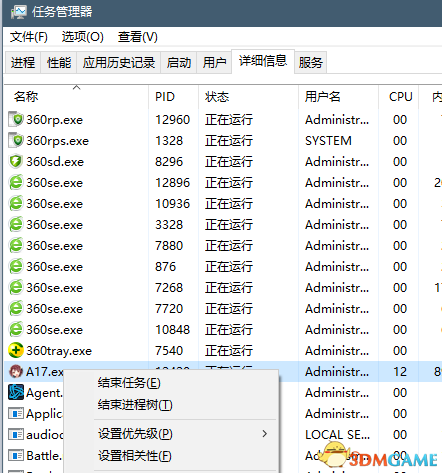Select the 360rps.exe process name
Screen dimensions: 442x473
tap(58, 141)
